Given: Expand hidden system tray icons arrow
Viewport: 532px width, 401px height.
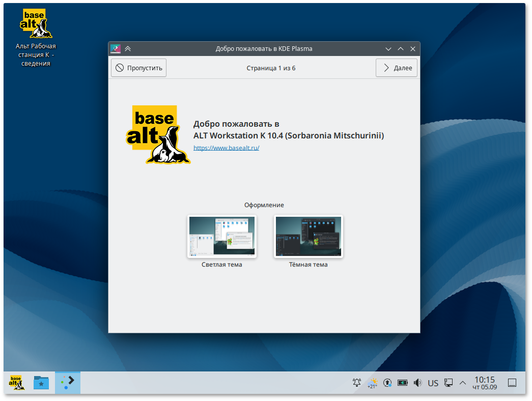Looking at the screenshot, I should point(463,383).
